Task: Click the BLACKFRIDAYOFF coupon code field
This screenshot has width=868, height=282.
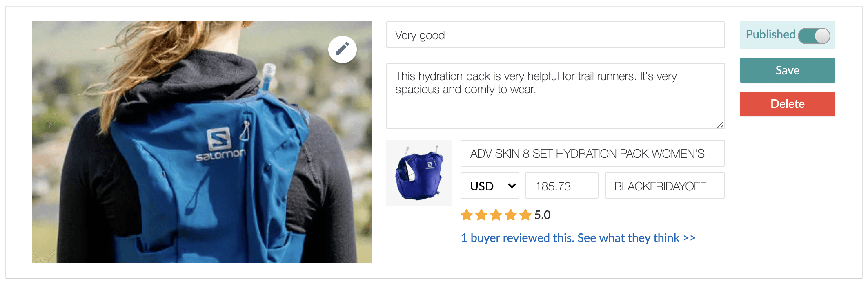Action: (665, 186)
